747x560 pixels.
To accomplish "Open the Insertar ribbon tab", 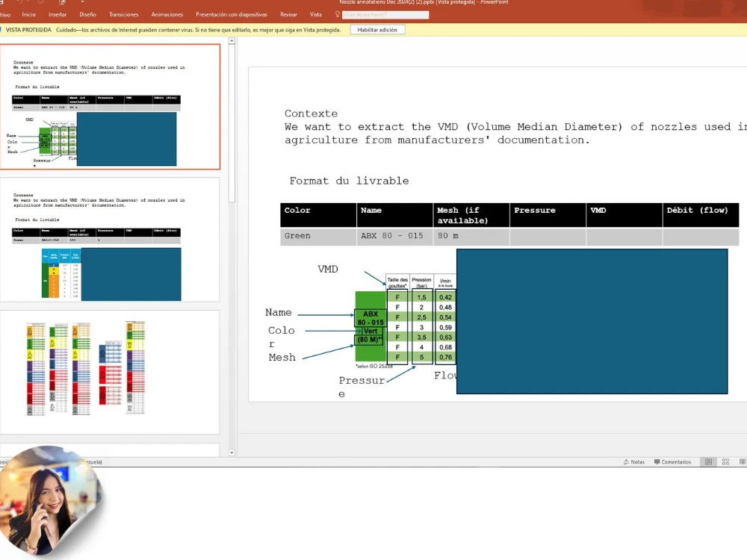I will point(58,14).
